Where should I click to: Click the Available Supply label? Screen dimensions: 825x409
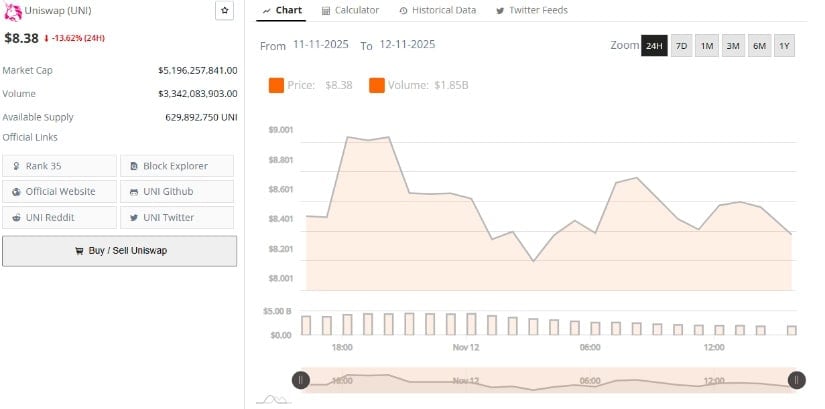point(38,117)
